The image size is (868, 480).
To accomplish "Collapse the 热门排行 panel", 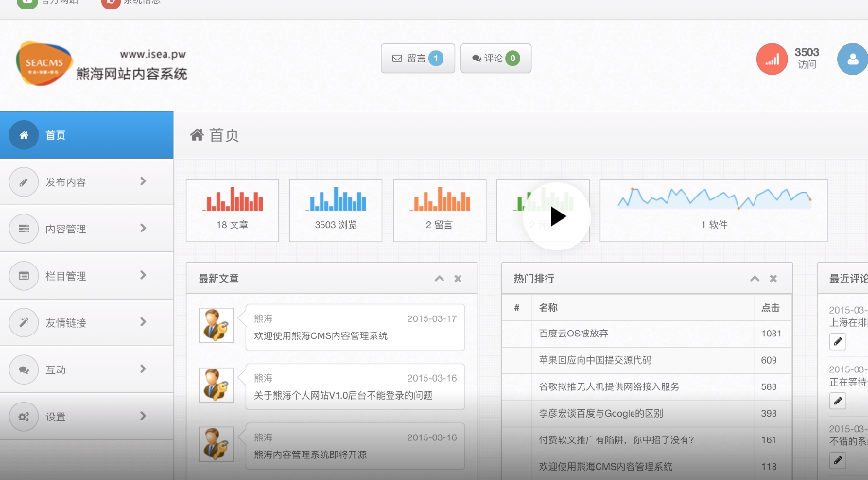I will [x=755, y=279].
